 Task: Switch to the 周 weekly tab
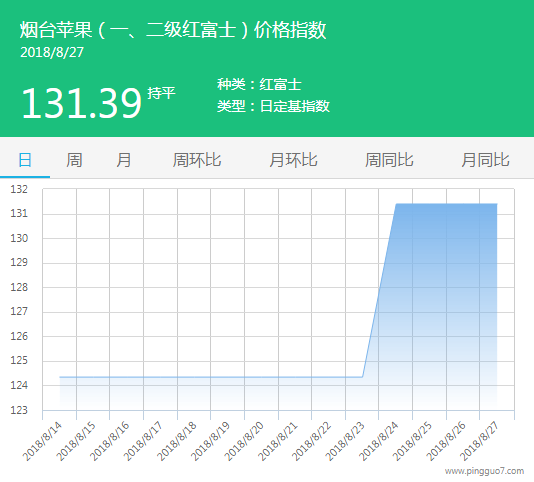coord(74,160)
